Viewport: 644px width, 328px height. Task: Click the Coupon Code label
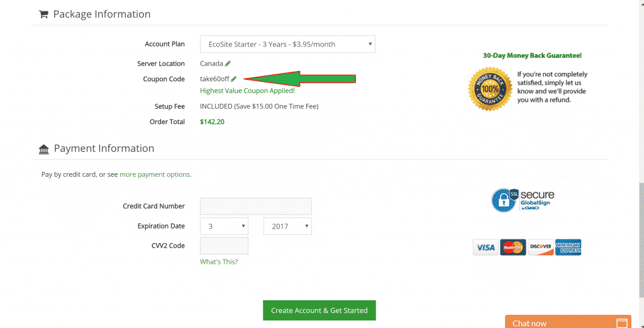pyautogui.click(x=164, y=79)
